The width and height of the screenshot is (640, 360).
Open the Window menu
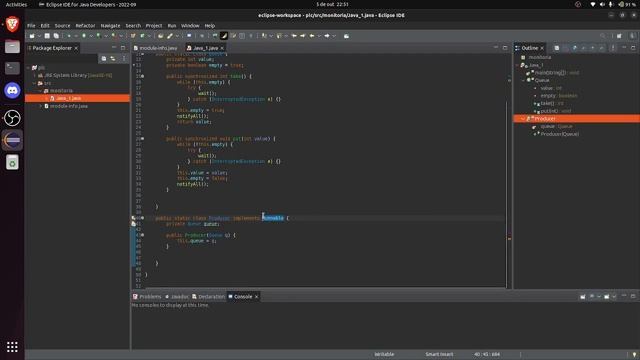coord(190,26)
